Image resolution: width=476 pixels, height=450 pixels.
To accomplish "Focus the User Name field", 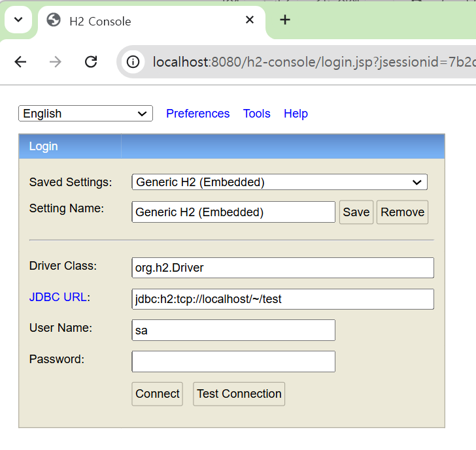I will pyautogui.click(x=233, y=330).
